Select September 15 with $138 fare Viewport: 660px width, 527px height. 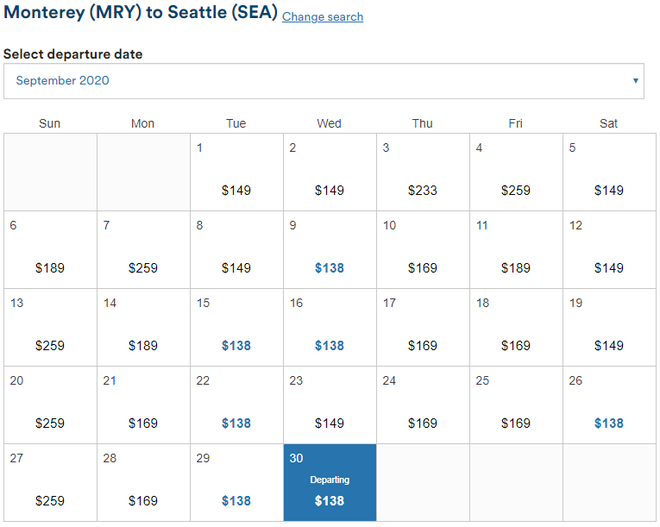236,328
